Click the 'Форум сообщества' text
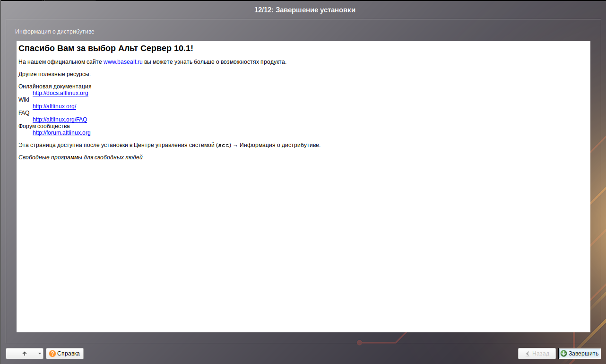Screen dimensions: 606x364 pyautogui.click(x=44, y=126)
